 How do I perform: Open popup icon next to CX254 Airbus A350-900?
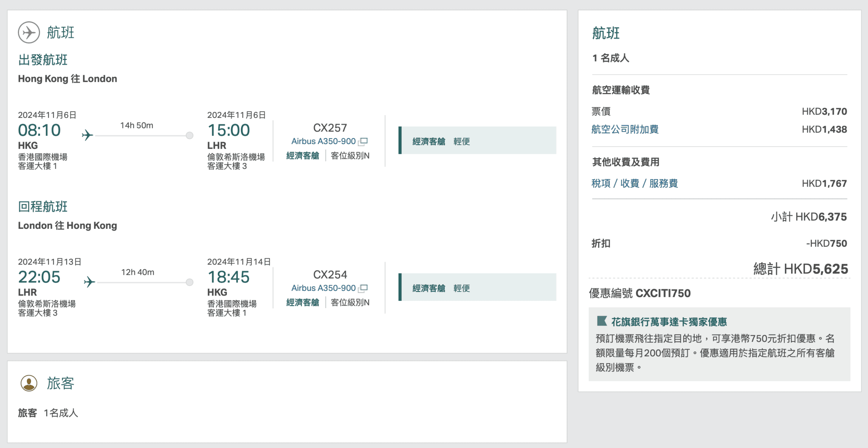(363, 288)
